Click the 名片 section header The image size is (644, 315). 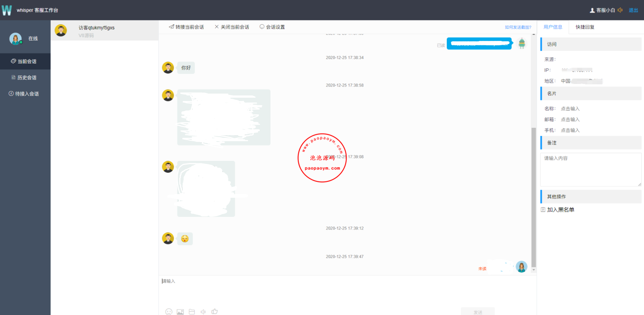tap(591, 94)
